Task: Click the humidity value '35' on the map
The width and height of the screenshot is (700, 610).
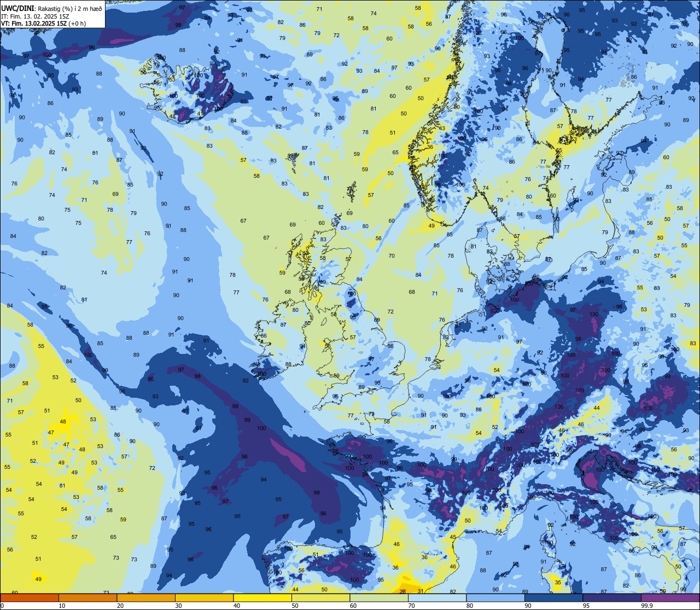Action: 557,583
